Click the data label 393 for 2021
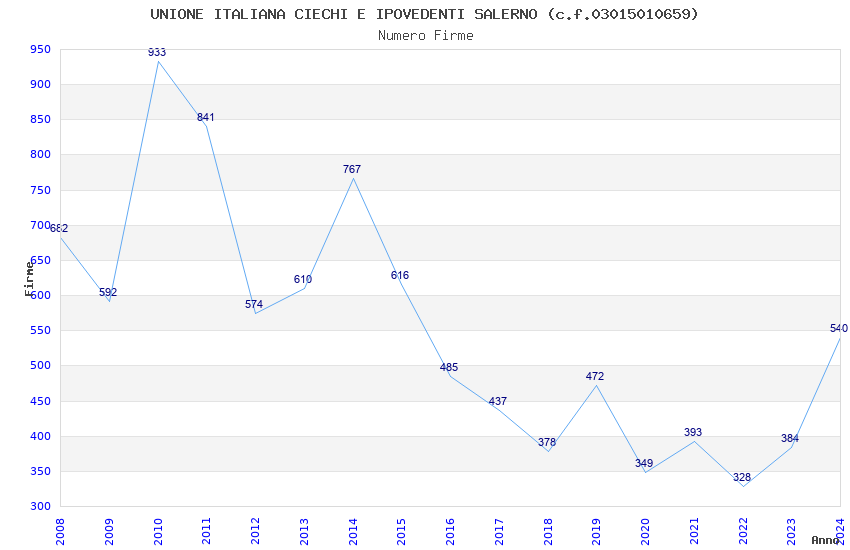Image resolution: width=850 pixels, height=550 pixels. [x=693, y=432]
